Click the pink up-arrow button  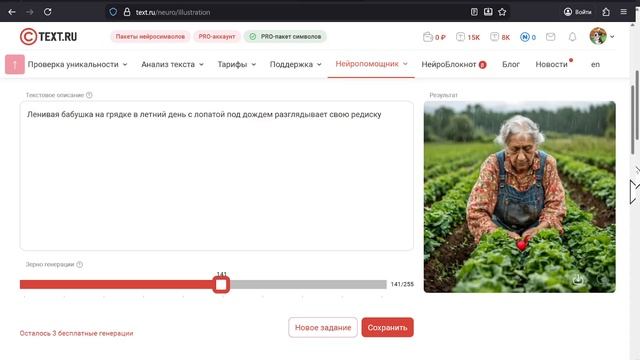(x=15, y=64)
